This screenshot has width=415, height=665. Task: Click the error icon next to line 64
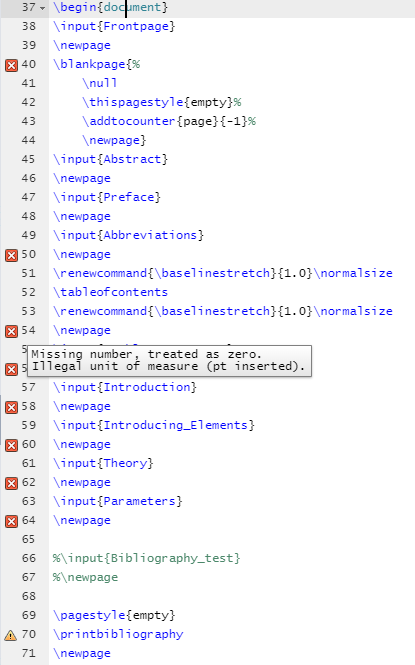tap(11, 521)
